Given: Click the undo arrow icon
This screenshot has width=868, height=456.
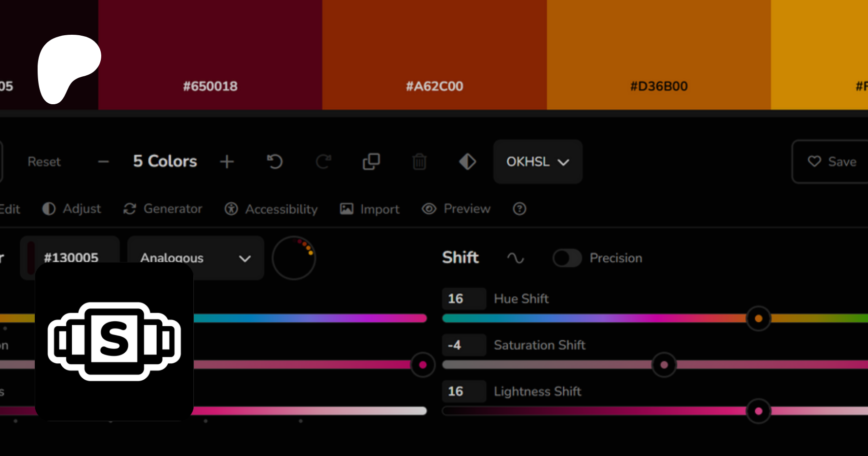Looking at the screenshot, I should (275, 162).
